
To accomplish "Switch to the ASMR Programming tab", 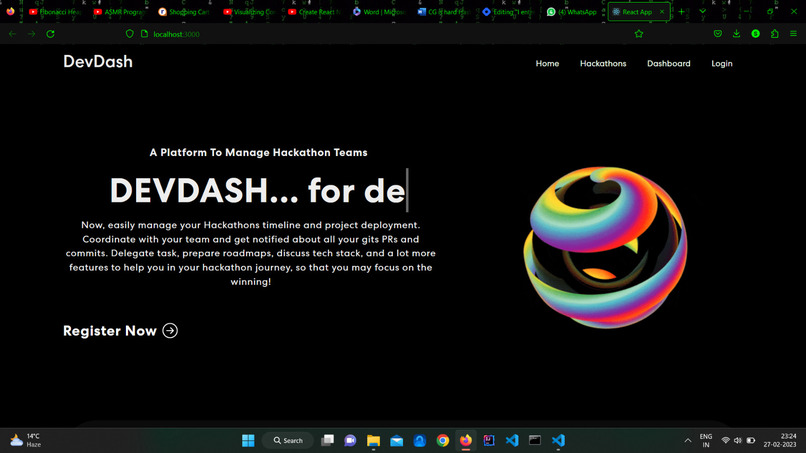I will tap(119, 11).
